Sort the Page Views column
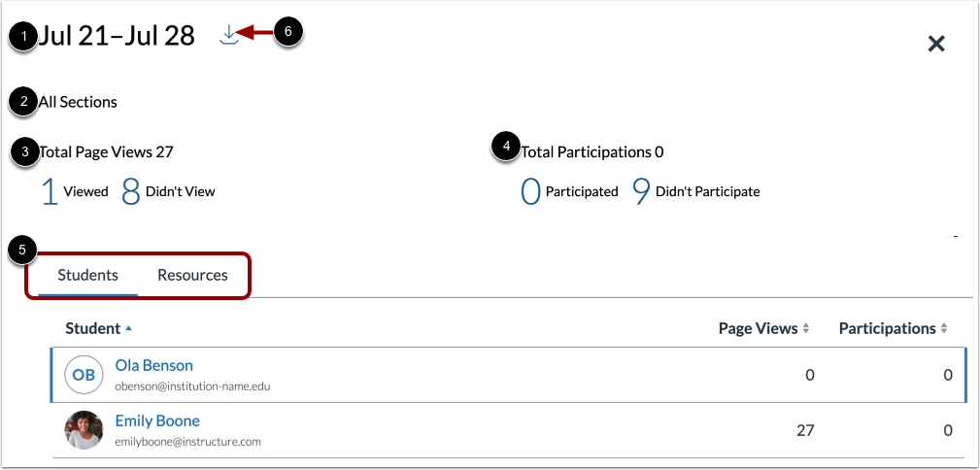This screenshot has height=470, width=980. 763,328
